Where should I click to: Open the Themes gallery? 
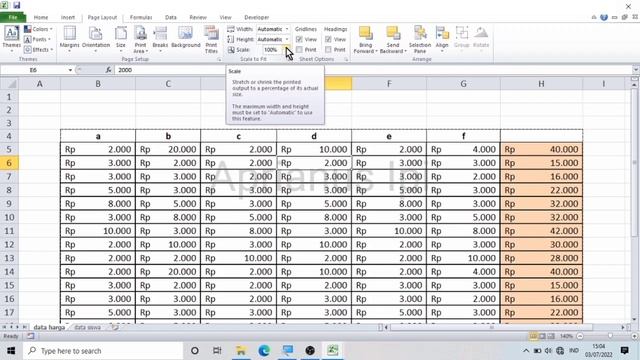tap(11, 38)
